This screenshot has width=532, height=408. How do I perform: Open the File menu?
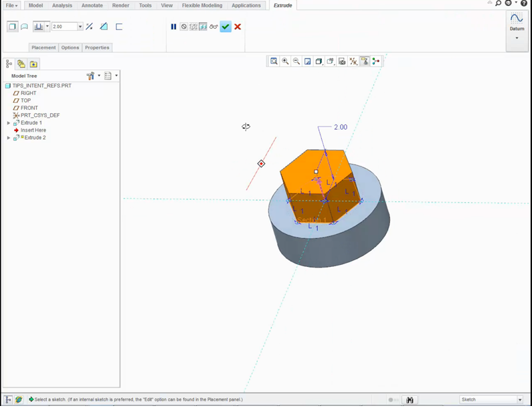[x=11, y=5]
